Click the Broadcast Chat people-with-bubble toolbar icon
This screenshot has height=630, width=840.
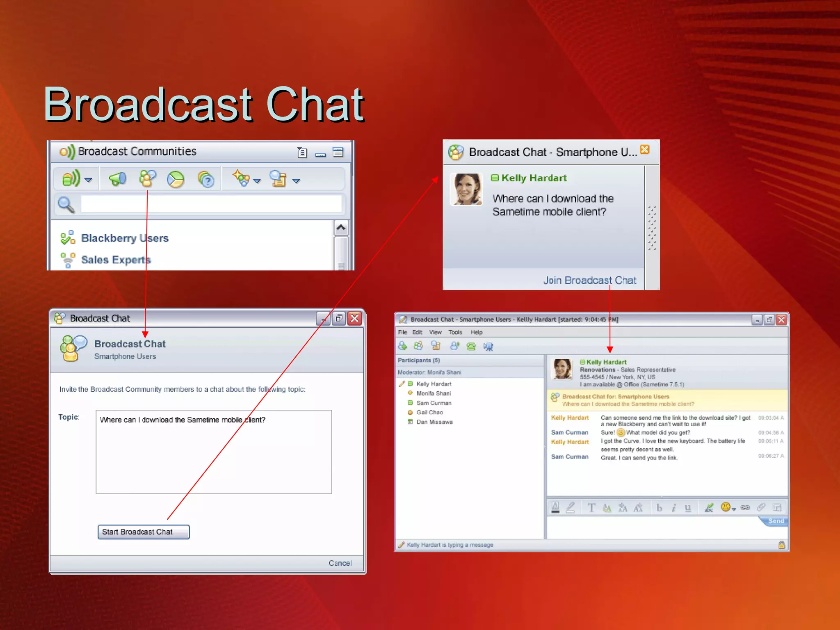(148, 179)
